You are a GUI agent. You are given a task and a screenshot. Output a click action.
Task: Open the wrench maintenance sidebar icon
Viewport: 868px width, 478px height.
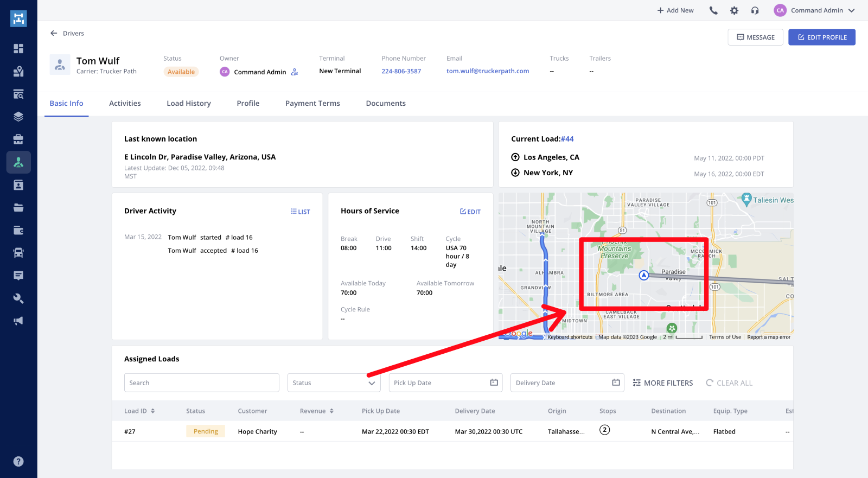18,298
